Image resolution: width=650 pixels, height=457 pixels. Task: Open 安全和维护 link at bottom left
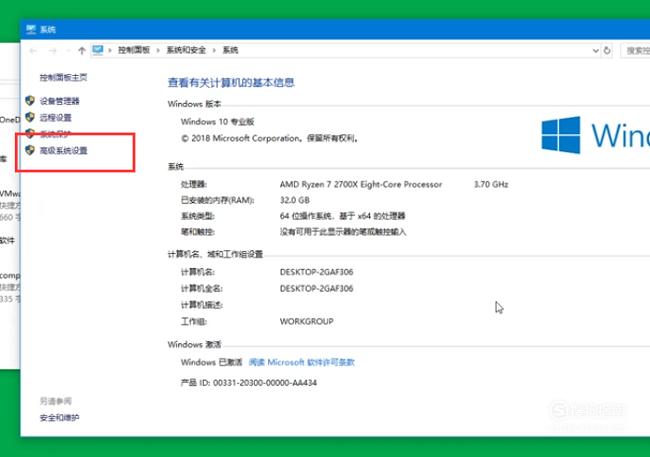(59, 418)
